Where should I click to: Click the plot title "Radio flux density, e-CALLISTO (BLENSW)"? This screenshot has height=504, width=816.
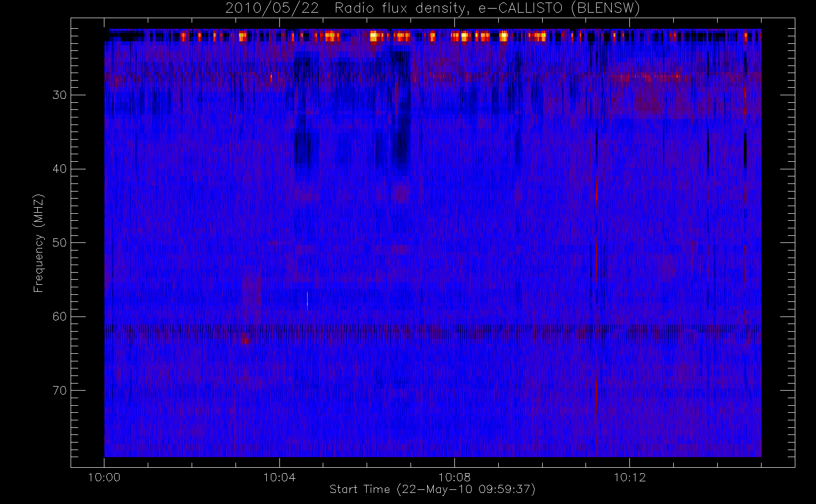coord(487,9)
